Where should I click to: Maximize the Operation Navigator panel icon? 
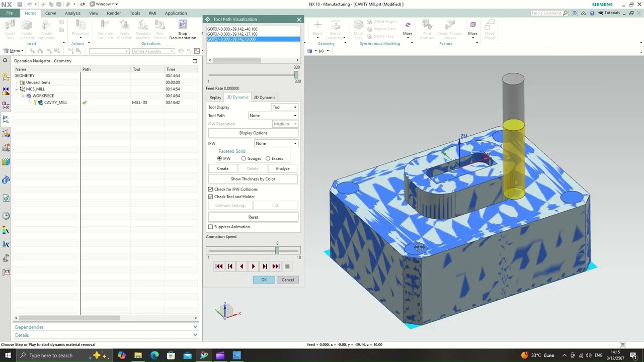(195, 61)
